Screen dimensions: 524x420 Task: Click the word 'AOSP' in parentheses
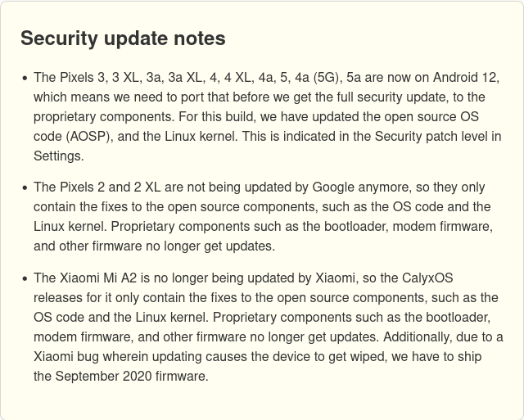[88, 137]
